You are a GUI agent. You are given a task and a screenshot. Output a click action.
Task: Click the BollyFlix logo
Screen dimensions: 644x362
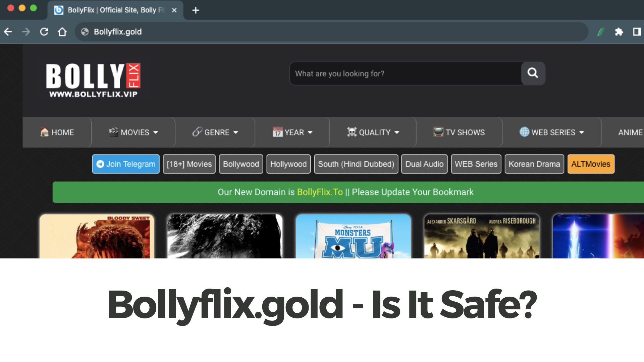[x=93, y=80]
